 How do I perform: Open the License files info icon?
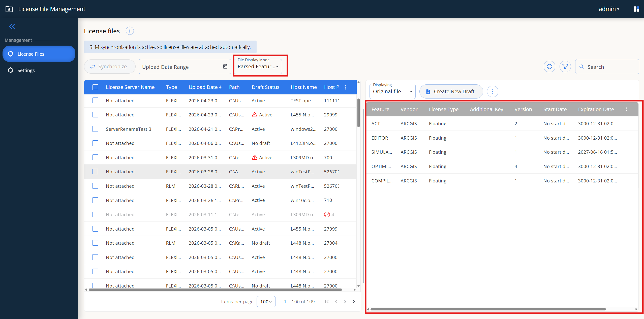(130, 31)
